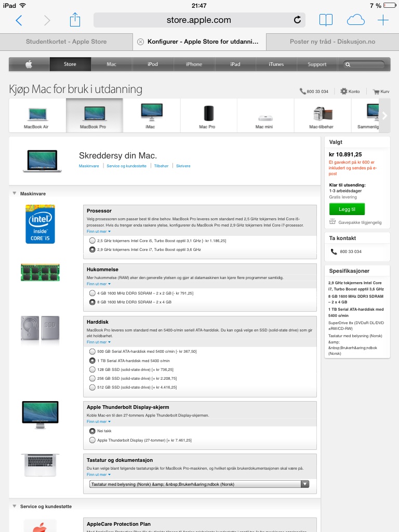Click the Apple logo in navigation bar
This screenshot has width=399, height=532.
29,64
